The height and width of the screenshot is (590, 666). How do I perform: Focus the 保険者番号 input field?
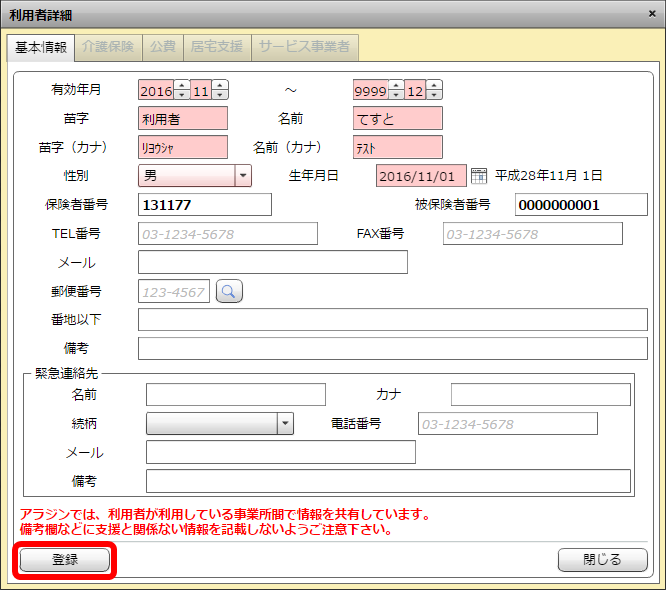[204, 204]
